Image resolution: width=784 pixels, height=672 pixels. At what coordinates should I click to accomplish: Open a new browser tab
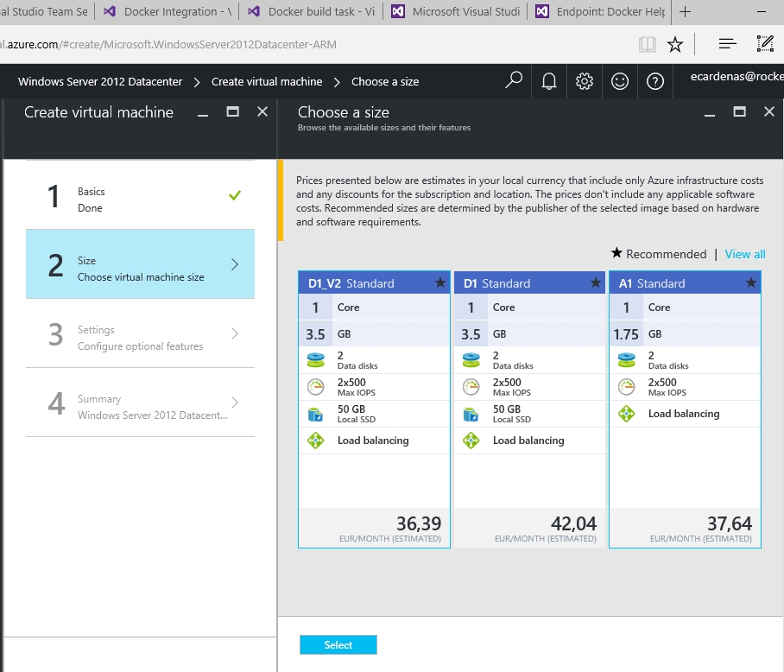(x=685, y=11)
